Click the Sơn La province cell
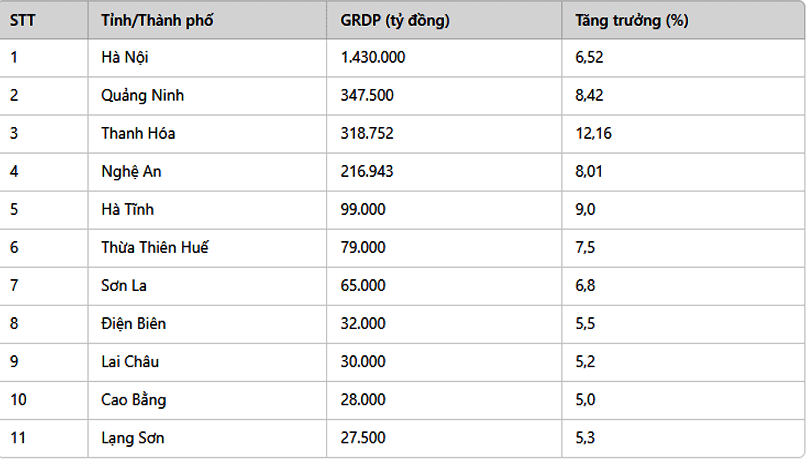 tap(207, 286)
